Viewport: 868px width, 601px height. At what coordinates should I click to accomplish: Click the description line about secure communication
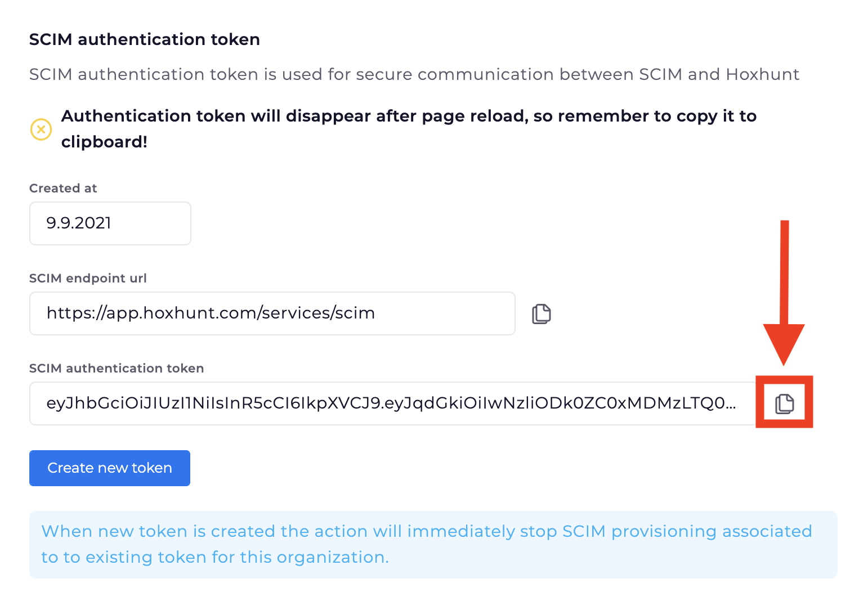click(414, 74)
